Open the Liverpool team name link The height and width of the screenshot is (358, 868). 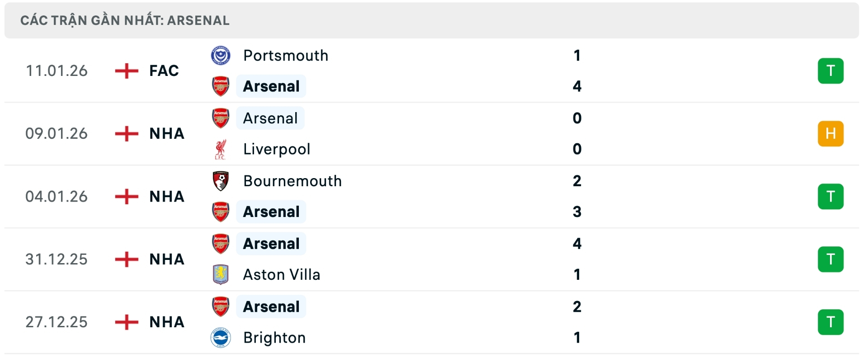[x=276, y=149]
